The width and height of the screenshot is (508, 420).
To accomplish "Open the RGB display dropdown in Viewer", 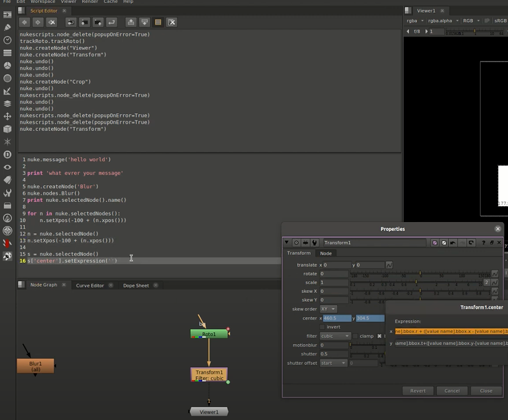I will pos(471,21).
